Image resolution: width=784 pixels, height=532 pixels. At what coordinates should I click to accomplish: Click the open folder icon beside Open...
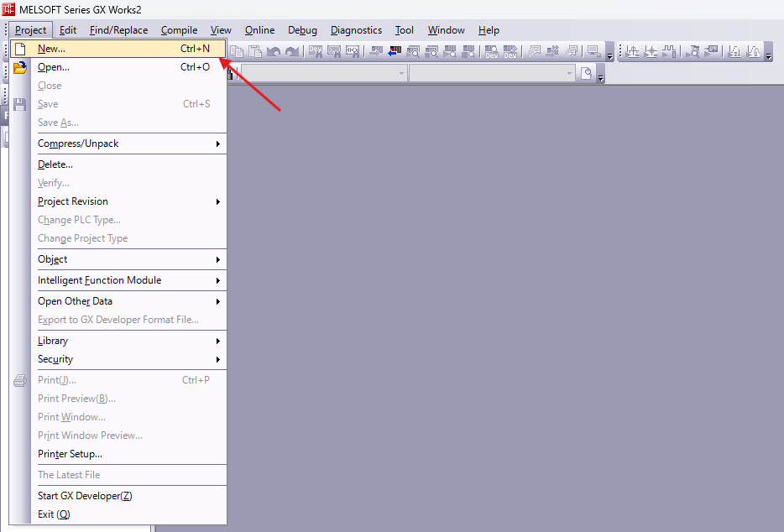20,67
